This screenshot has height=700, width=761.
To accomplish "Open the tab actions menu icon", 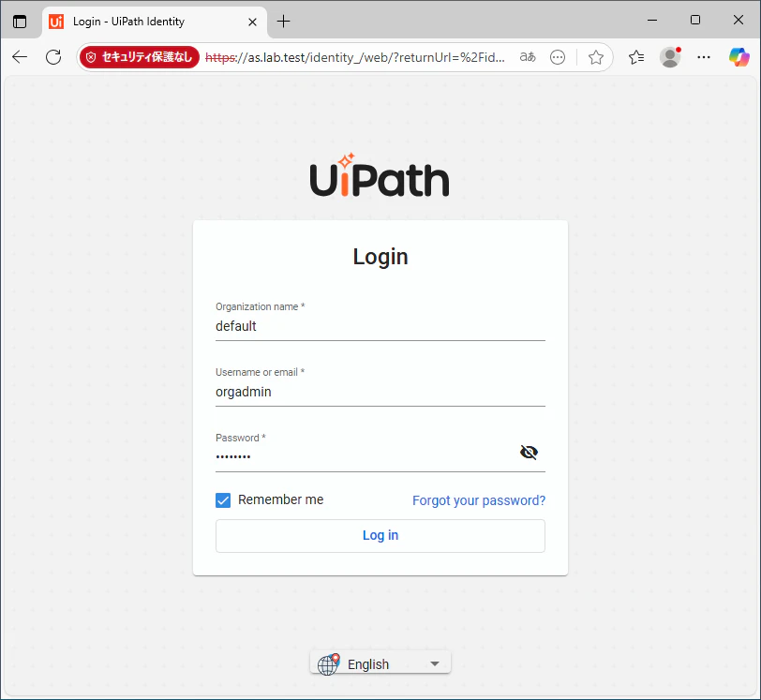I will [20, 22].
